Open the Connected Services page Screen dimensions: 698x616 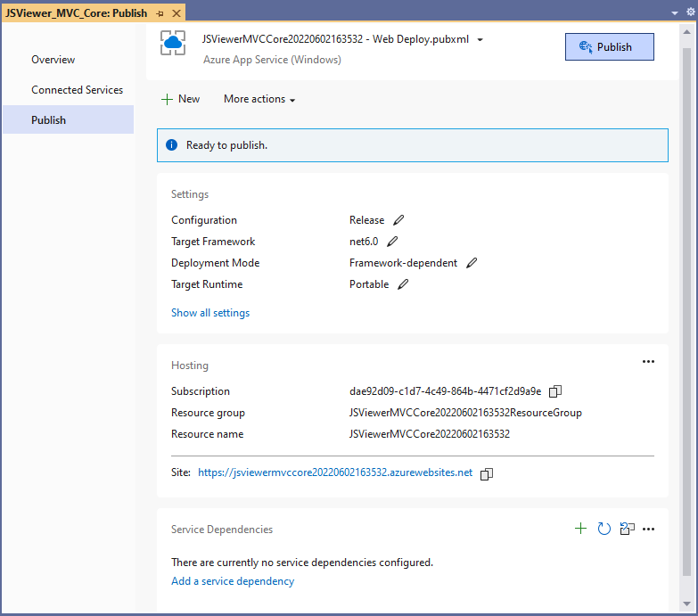click(77, 90)
